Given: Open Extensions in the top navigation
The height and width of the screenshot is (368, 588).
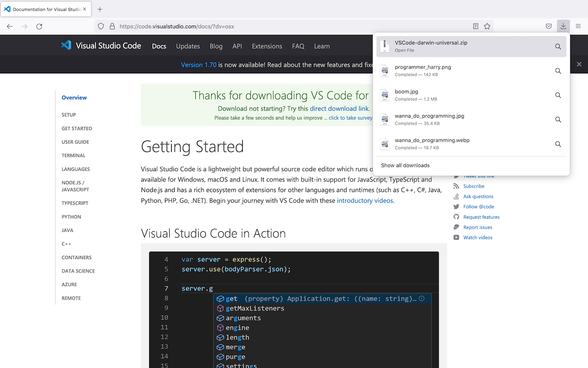Looking at the screenshot, I should pos(267,46).
